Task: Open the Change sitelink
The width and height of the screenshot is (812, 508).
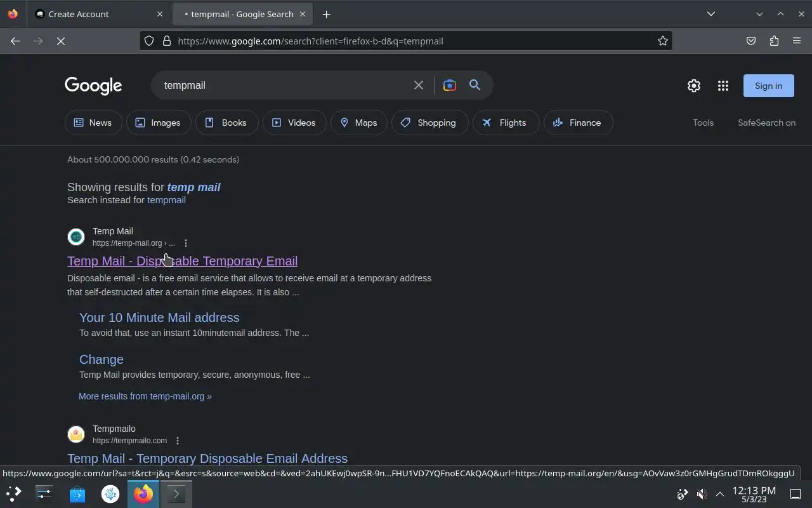Action: tap(101, 359)
